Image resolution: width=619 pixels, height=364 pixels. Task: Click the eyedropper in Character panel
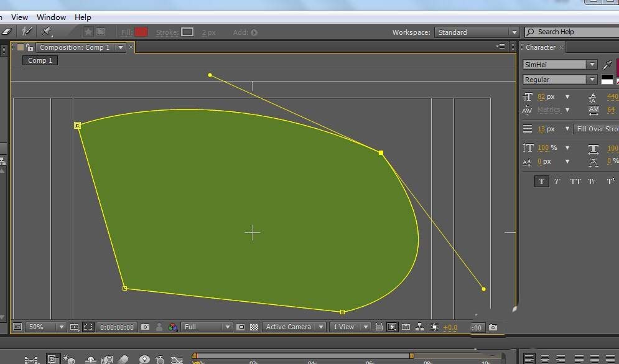[608, 65]
